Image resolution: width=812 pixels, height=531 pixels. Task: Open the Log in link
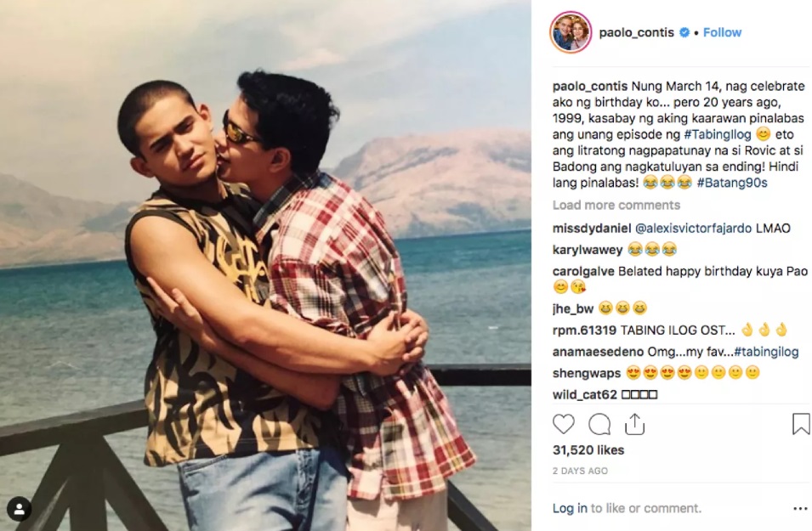tap(570, 508)
